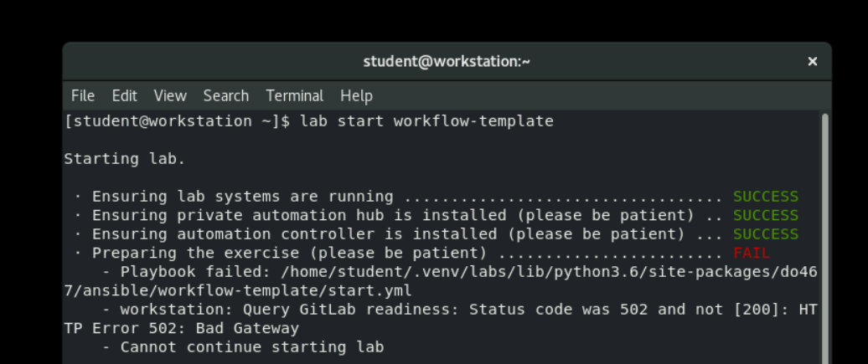
Task: Open the File menu
Action: [x=82, y=95]
